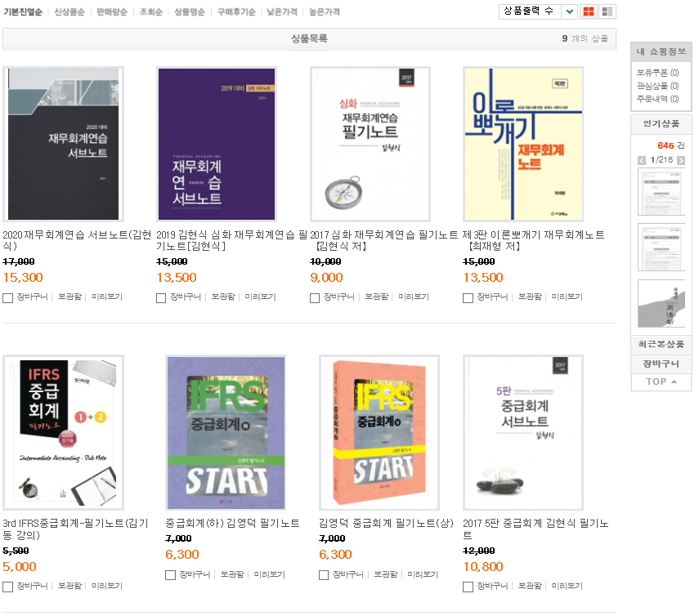Open 주문내역 (0) in sidebar
Viewport: 699px width, 616px height.
pyautogui.click(x=657, y=99)
